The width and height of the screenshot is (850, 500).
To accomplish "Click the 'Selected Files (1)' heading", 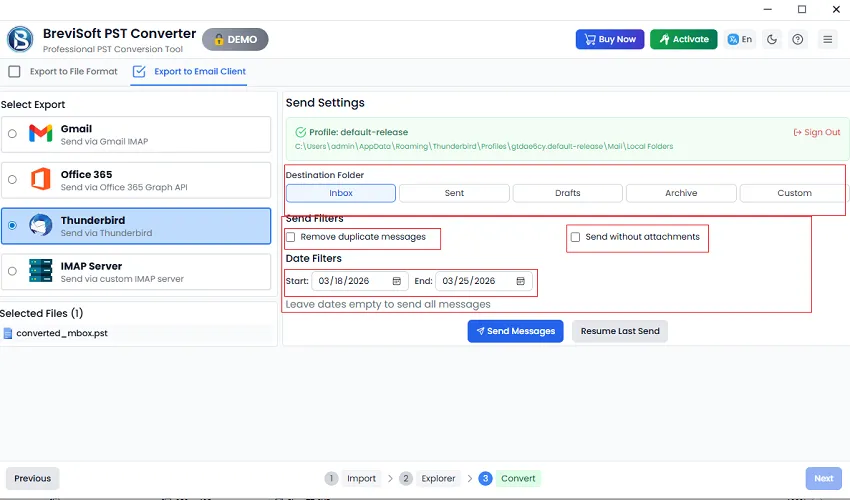I will click(x=41, y=313).
